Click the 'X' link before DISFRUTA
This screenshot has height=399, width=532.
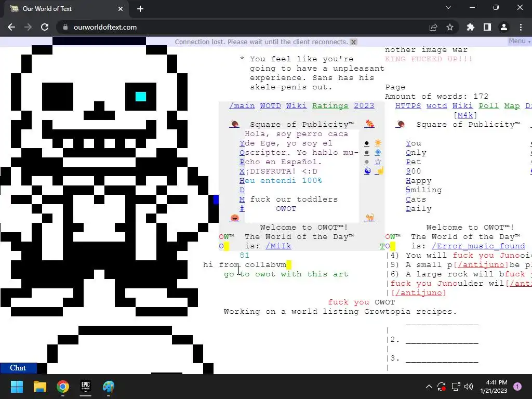point(242,171)
